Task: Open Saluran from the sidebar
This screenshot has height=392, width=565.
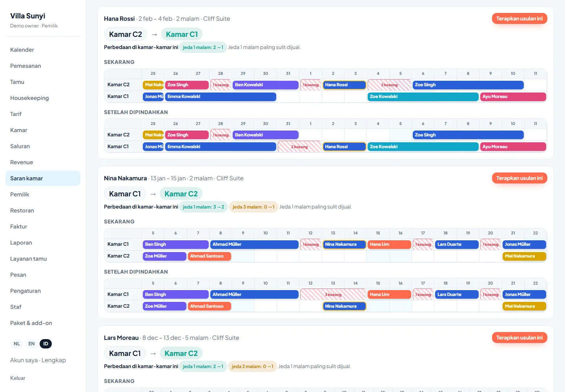Action: click(x=43, y=146)
